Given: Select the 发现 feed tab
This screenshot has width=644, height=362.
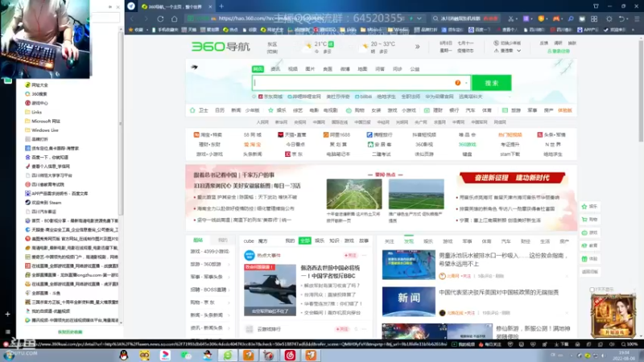Looking at the screenshot, I should tap(409, 241).
